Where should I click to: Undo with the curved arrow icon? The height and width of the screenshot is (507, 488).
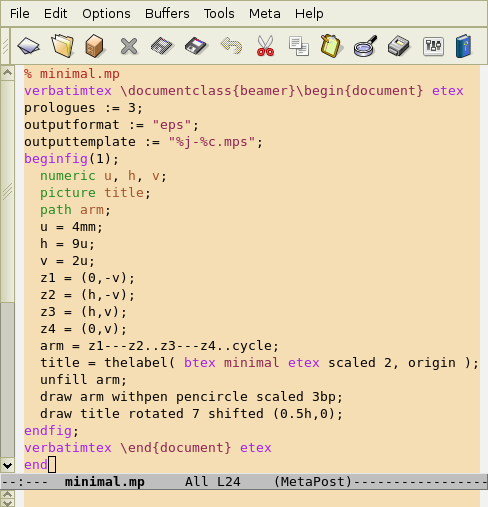click(x=231, y=46)
